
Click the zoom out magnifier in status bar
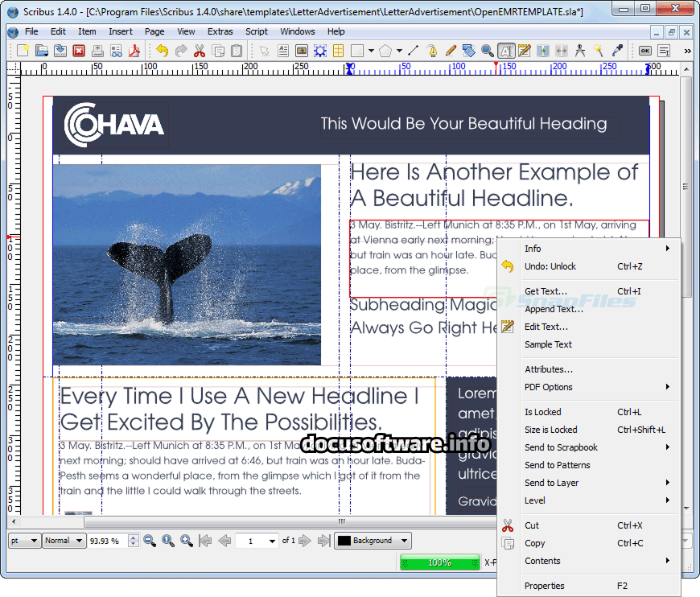(150, 541)
